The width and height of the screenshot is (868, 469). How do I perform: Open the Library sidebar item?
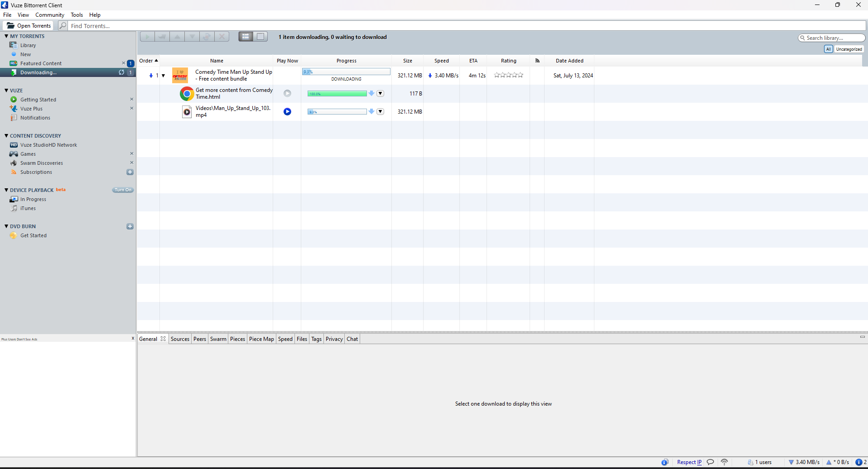coord(28,45)
